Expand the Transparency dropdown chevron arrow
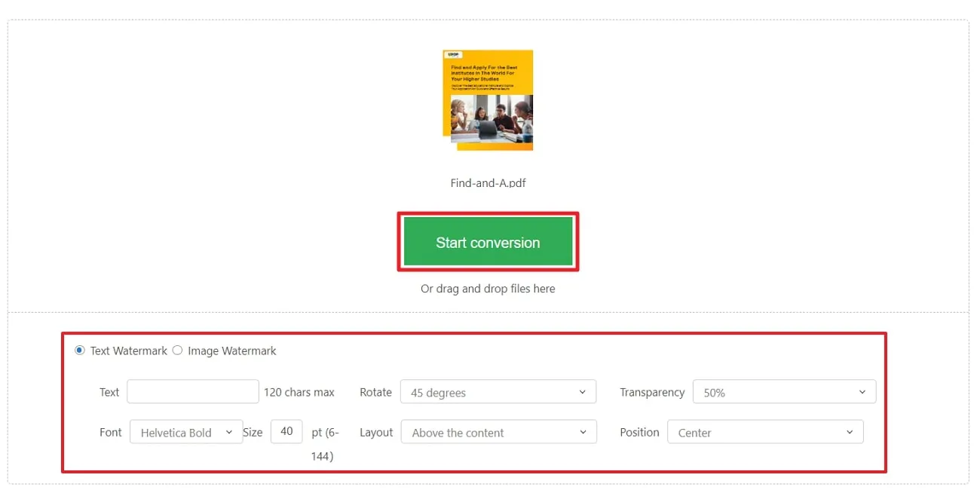 pos(862,391)
